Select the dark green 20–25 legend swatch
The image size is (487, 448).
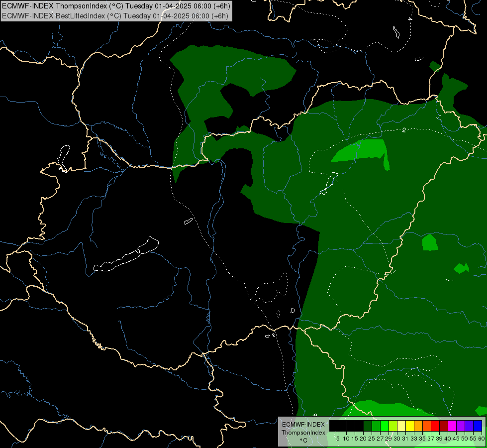pyautogui.click(x=368, y=426)
